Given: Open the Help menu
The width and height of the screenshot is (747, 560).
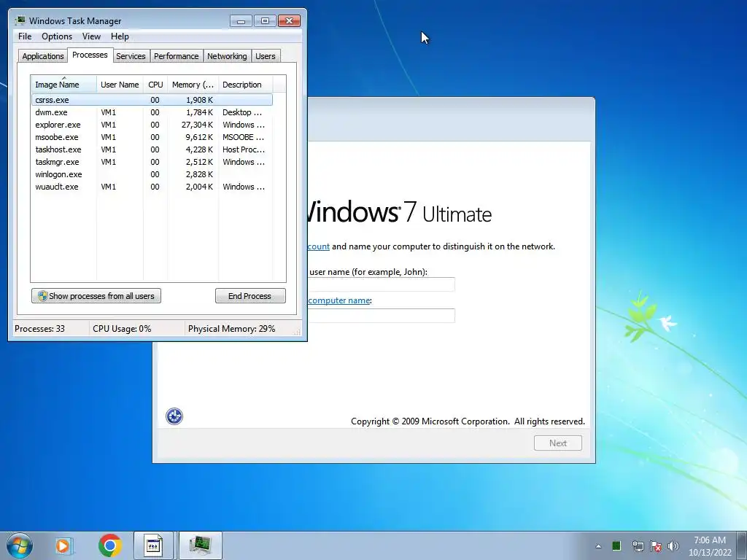Looking at the screenshot, I should pyautogui.click(x=120, y=36).
